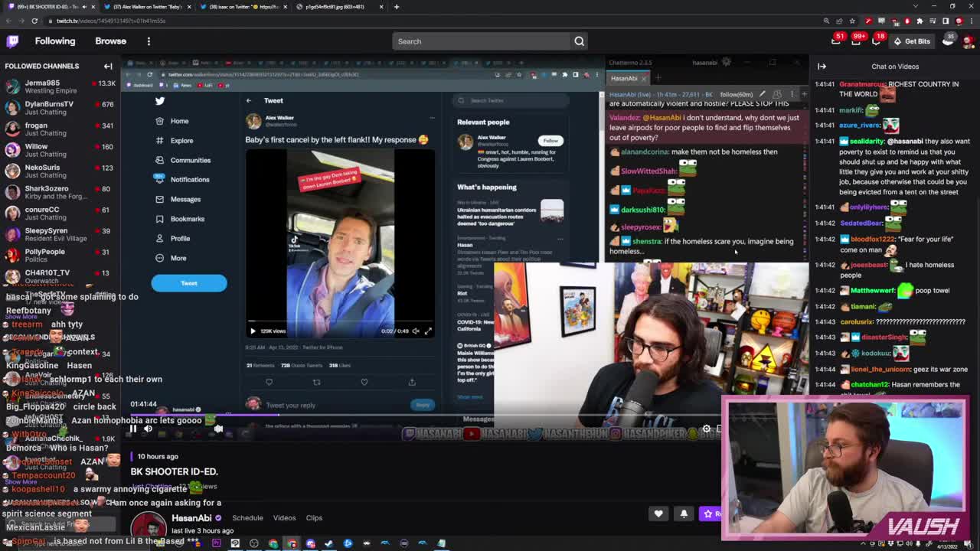This screenshot has height=551, width=980.
Task: Reload the current page
Action: (34, 21)
